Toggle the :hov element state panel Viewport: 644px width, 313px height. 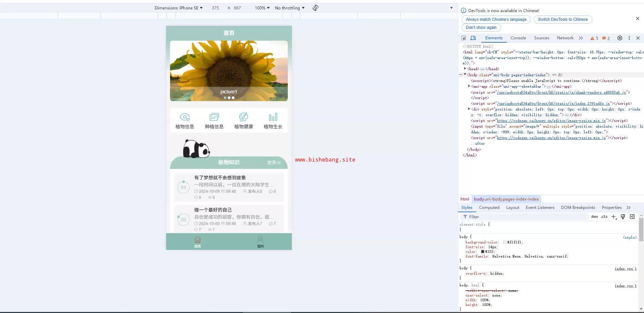pyautogui.click(x=594, y=217)
